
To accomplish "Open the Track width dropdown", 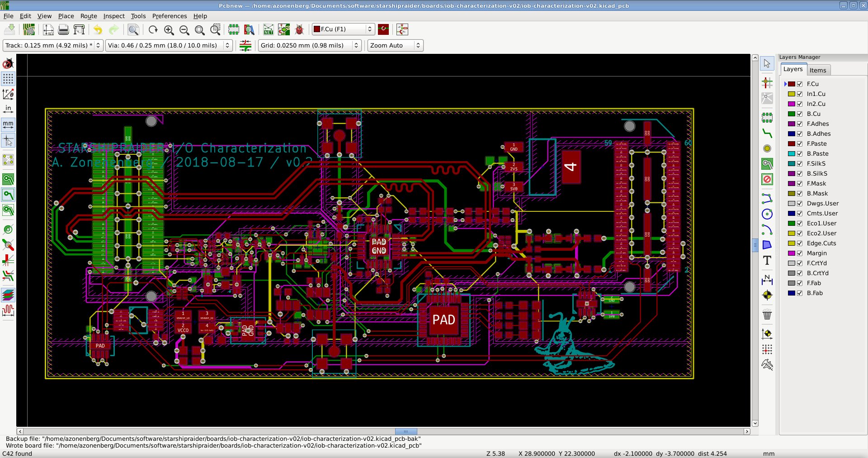I will (53, 45).
